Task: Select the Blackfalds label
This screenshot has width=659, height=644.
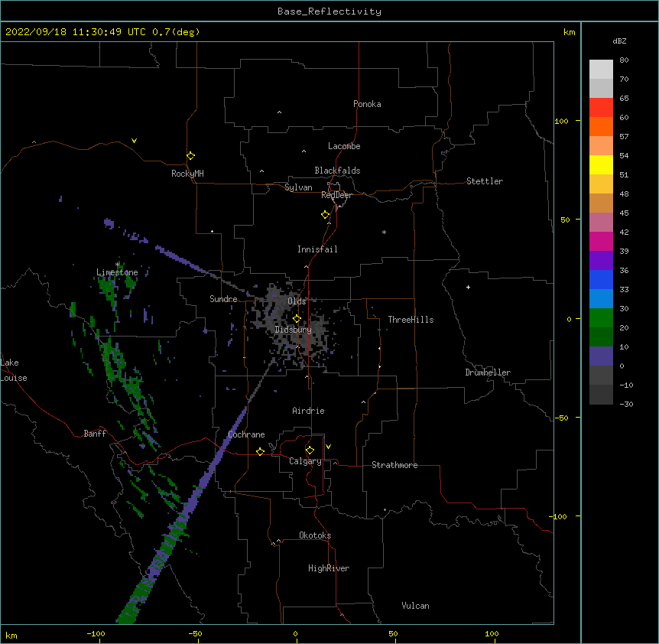Action: click(x=337, y=171)
